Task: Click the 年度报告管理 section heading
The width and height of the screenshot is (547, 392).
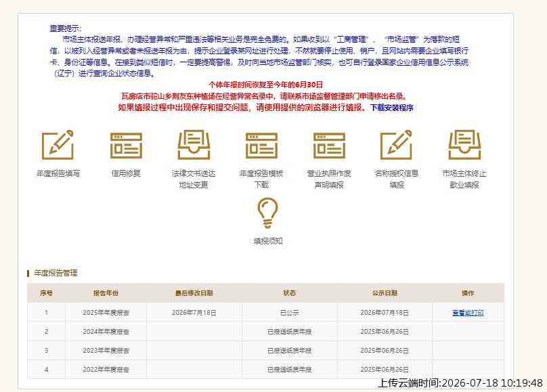Action: click(x=56, y=273)
